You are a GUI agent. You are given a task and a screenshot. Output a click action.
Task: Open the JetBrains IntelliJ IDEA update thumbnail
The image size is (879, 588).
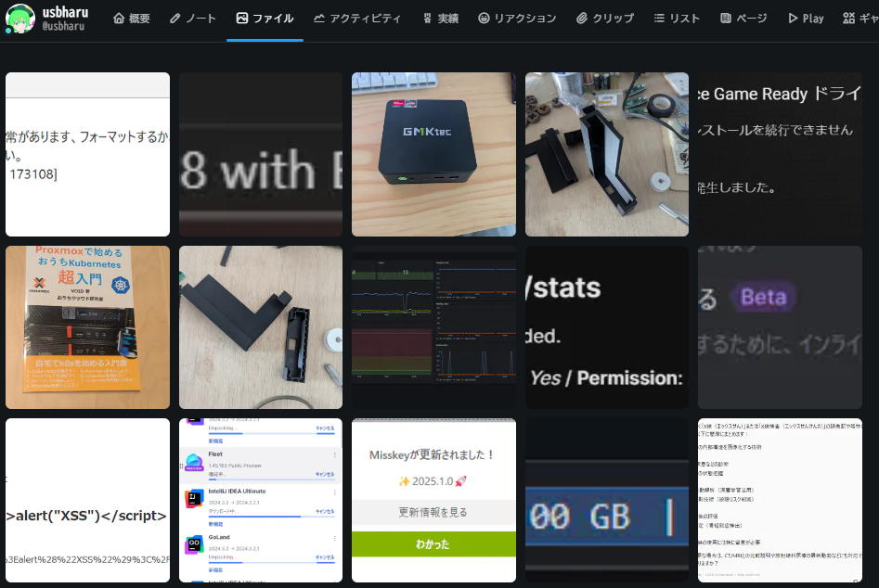point(261,500)
